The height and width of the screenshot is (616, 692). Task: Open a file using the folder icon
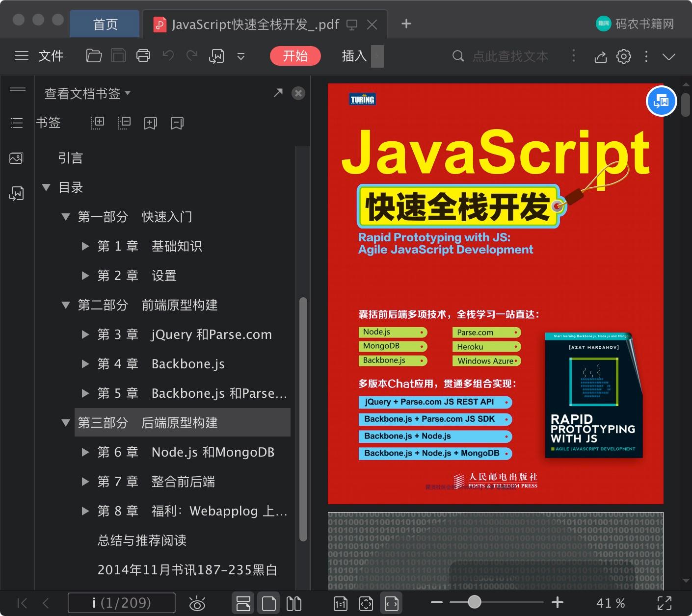tap(94, 55)
